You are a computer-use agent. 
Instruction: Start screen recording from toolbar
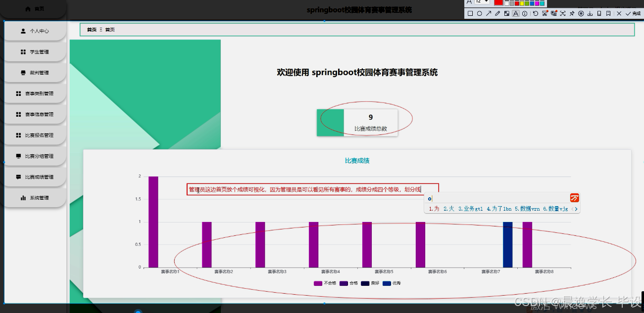(581, 13)
